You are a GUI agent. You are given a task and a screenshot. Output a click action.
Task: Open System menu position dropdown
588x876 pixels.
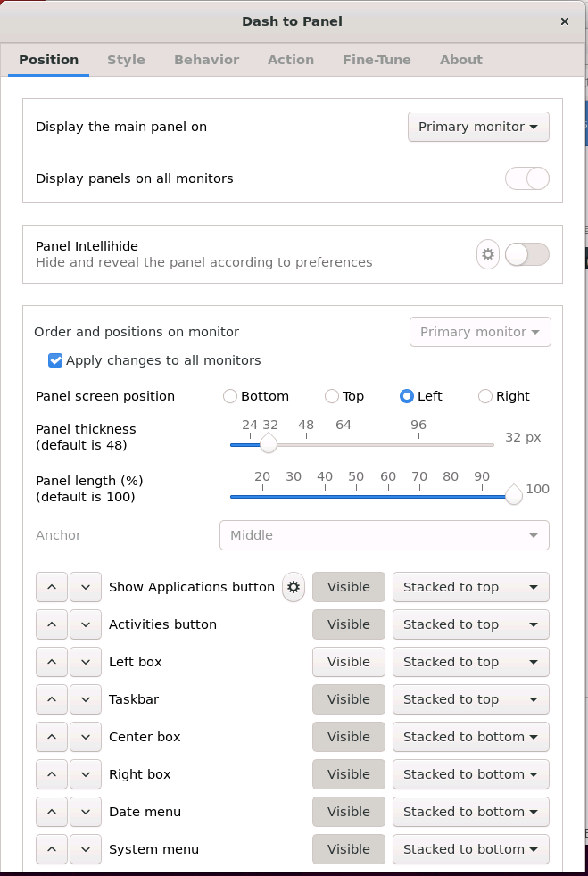471,849
